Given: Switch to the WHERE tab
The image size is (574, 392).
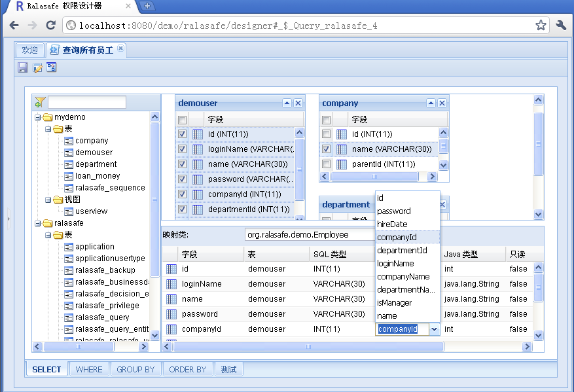Looking at the screenshot, I should [x=89, y=370].
